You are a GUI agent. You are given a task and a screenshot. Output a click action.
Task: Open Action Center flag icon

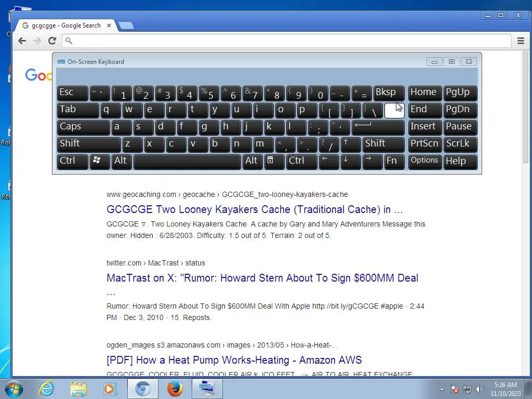pos(455,389)
